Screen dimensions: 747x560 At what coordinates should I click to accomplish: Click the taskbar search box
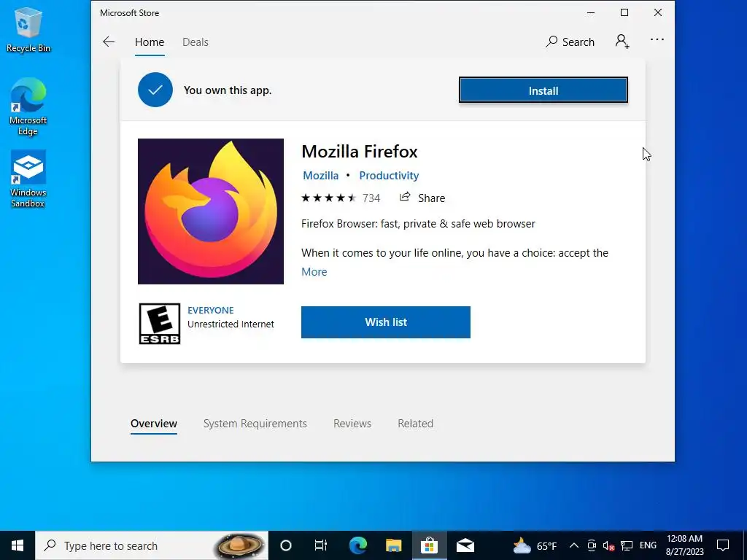click(152, 545)
